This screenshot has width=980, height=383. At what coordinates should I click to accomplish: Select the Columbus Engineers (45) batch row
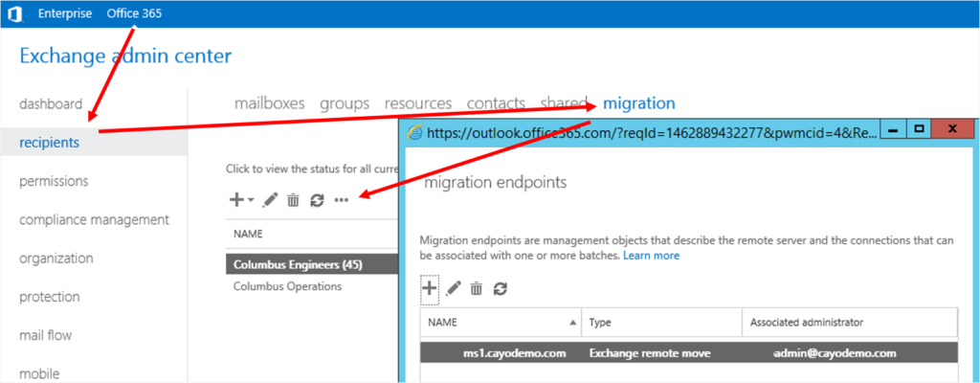[312, 264]
